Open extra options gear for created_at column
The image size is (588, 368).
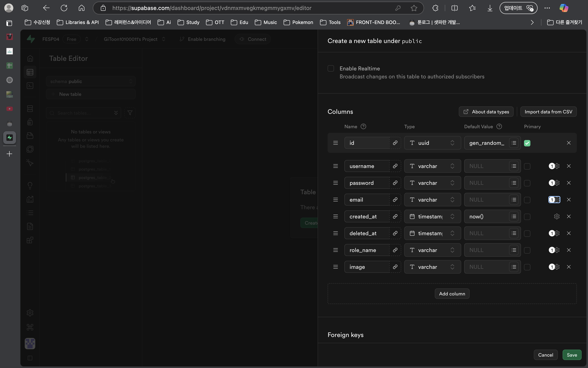click(x=557, y=216)
